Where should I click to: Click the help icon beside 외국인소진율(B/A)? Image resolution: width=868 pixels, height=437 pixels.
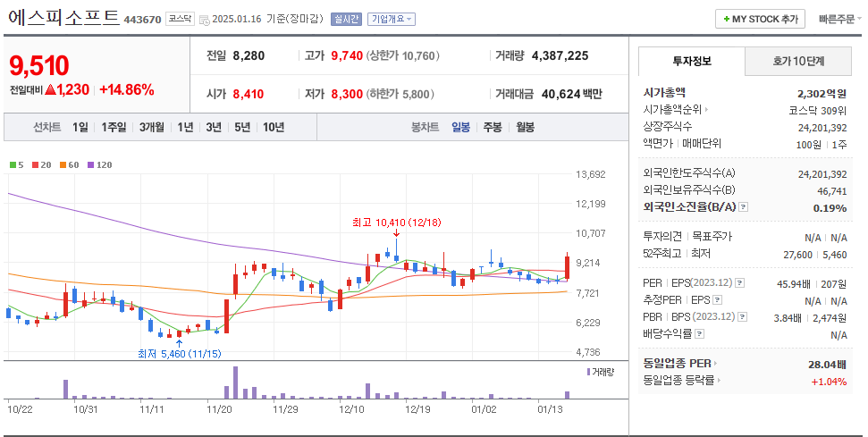tap(744, 207)
